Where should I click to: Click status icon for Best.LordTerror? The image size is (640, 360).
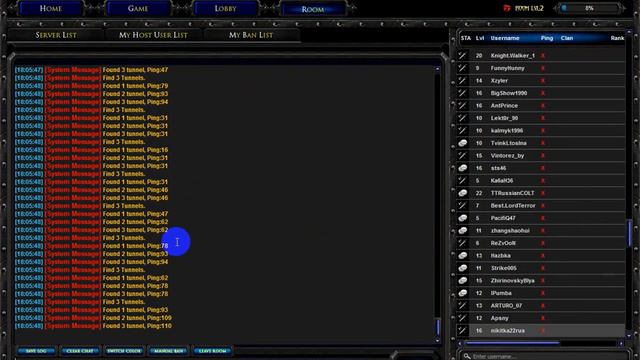pyautogui.click(x=462, y=205)
